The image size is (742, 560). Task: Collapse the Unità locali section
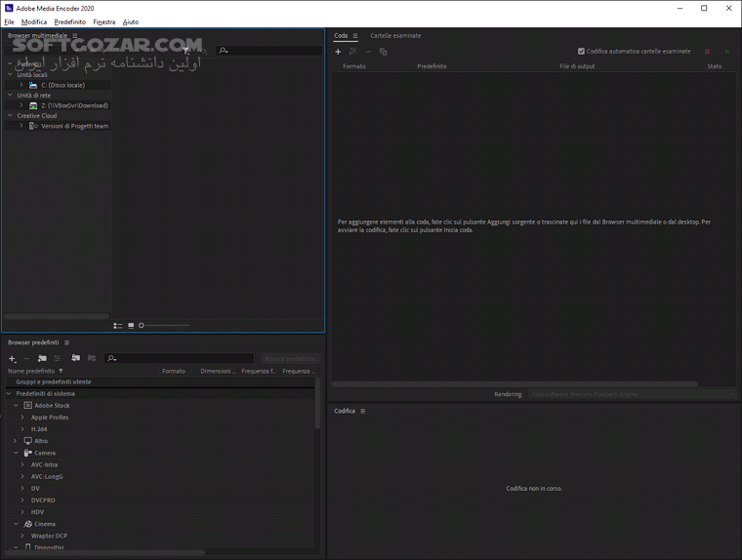pyautogui.click(x=11, y=74)
